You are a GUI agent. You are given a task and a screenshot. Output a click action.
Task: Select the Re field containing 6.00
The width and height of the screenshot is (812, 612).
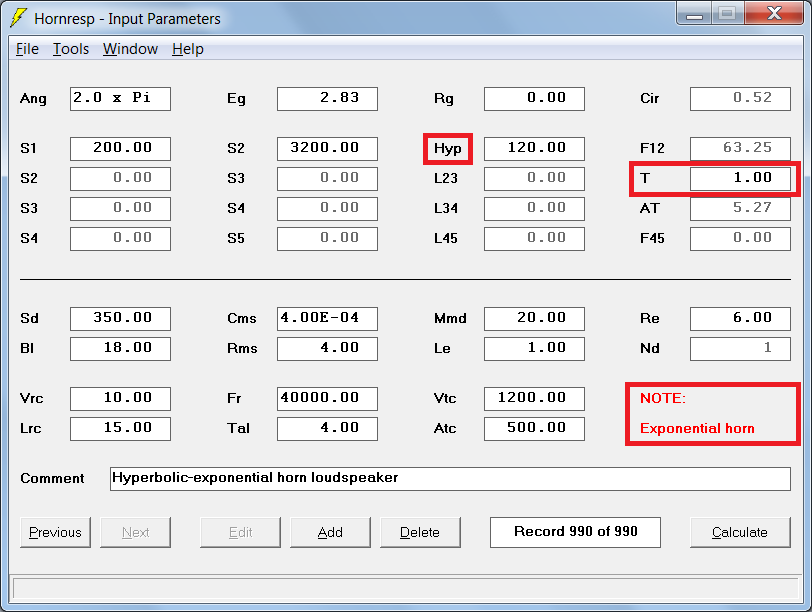coord(741,319)
